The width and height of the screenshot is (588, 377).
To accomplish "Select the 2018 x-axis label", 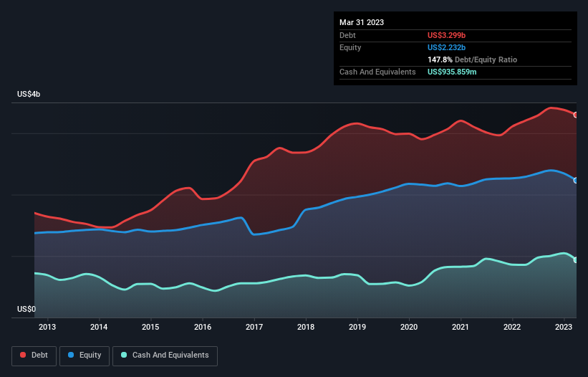I will pos(306,327).
